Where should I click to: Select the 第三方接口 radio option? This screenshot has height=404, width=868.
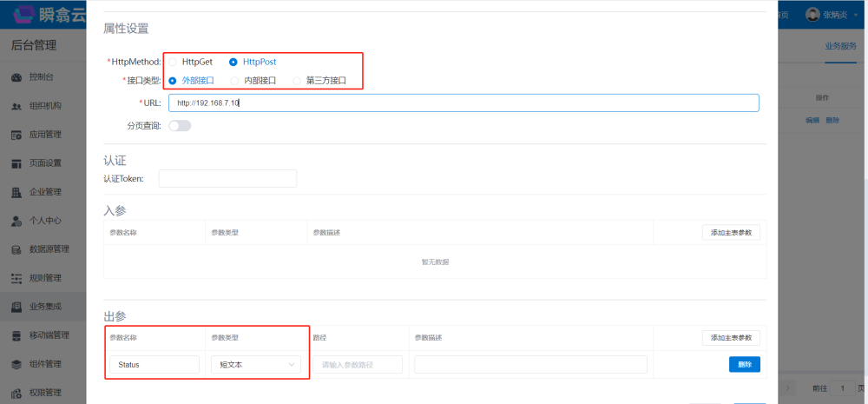tap(298, 80)
